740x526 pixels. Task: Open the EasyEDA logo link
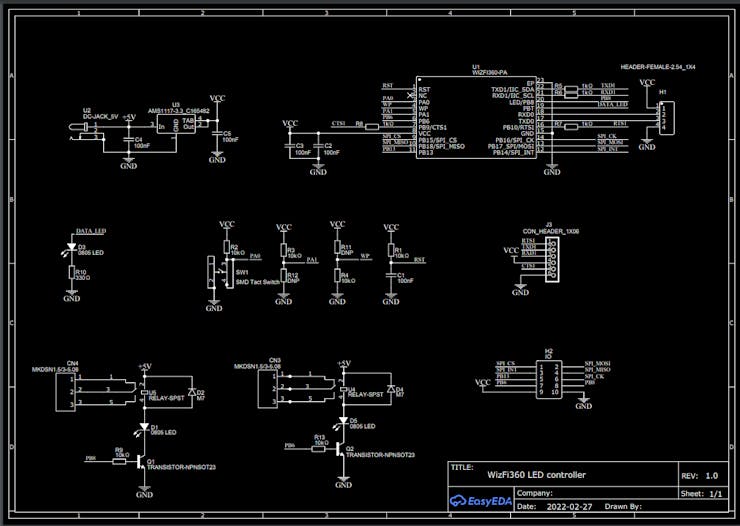pos(480,501)
